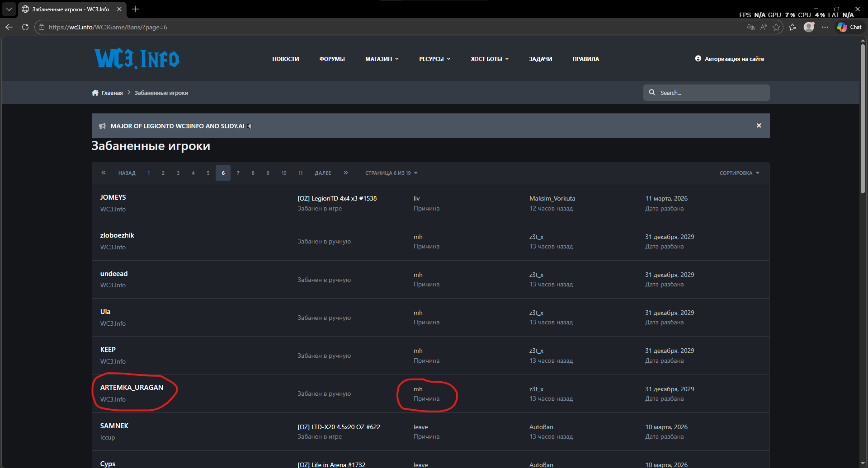
Task: Jump to last page double-right arrow
Action: 345,173
